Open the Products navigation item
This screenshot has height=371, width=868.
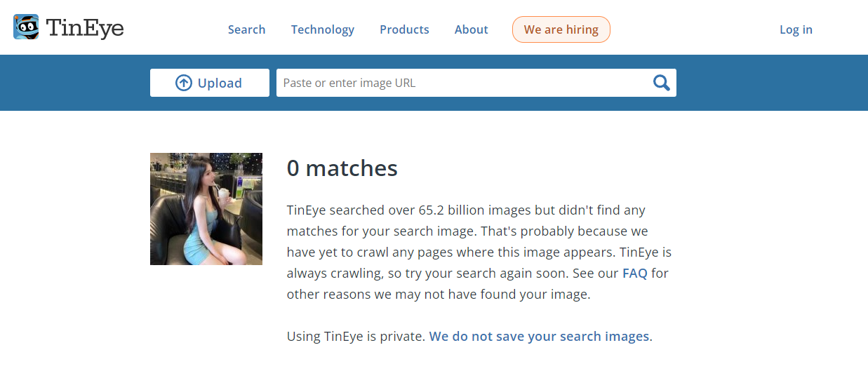pos(404,29)
